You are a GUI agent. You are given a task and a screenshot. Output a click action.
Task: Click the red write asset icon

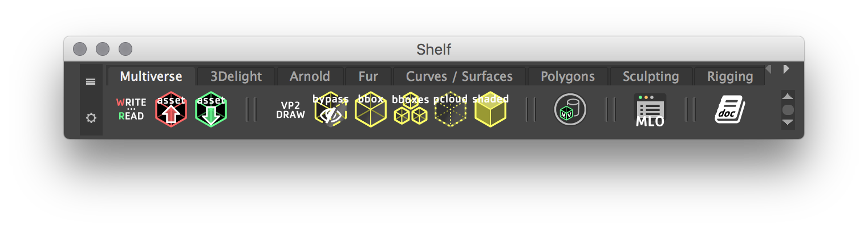(x=171, y=109)
